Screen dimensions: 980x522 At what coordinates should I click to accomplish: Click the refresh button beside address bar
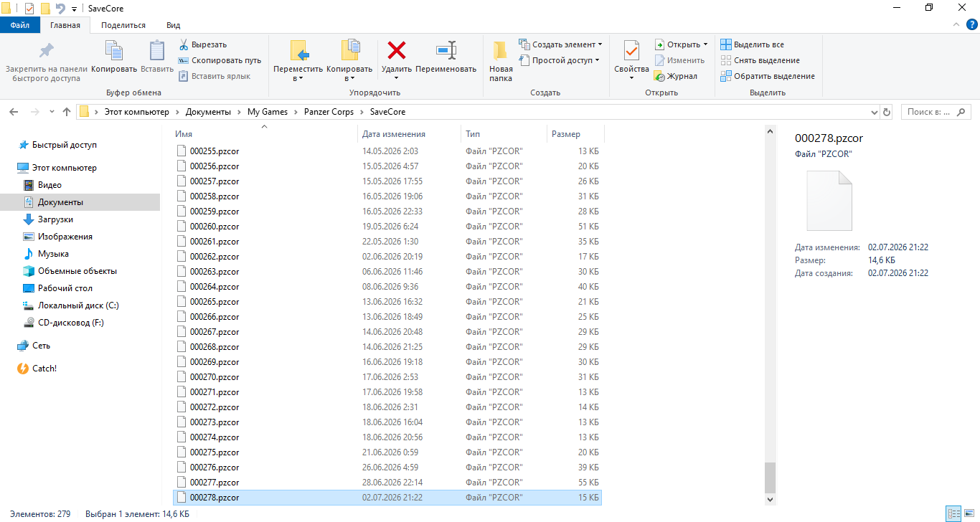pos(887,112)
